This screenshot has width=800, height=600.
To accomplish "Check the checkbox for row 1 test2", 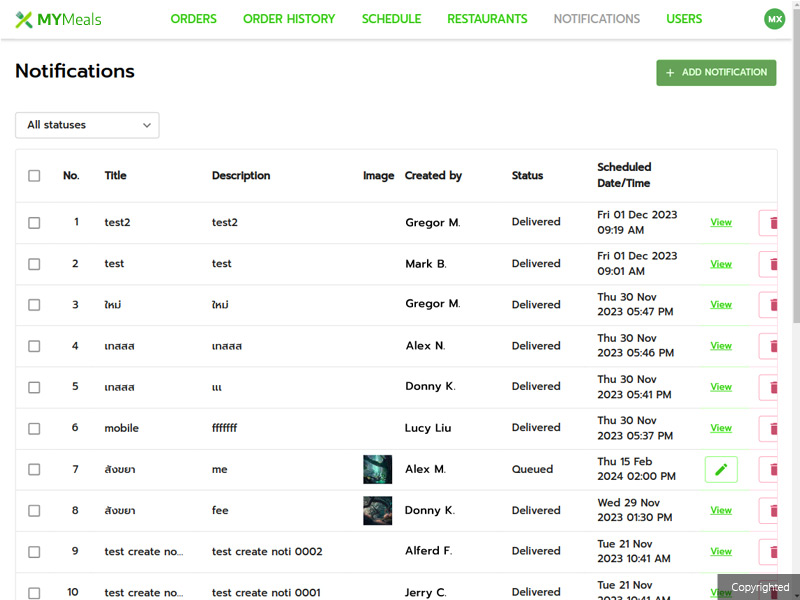I will (x=34, y=223).
